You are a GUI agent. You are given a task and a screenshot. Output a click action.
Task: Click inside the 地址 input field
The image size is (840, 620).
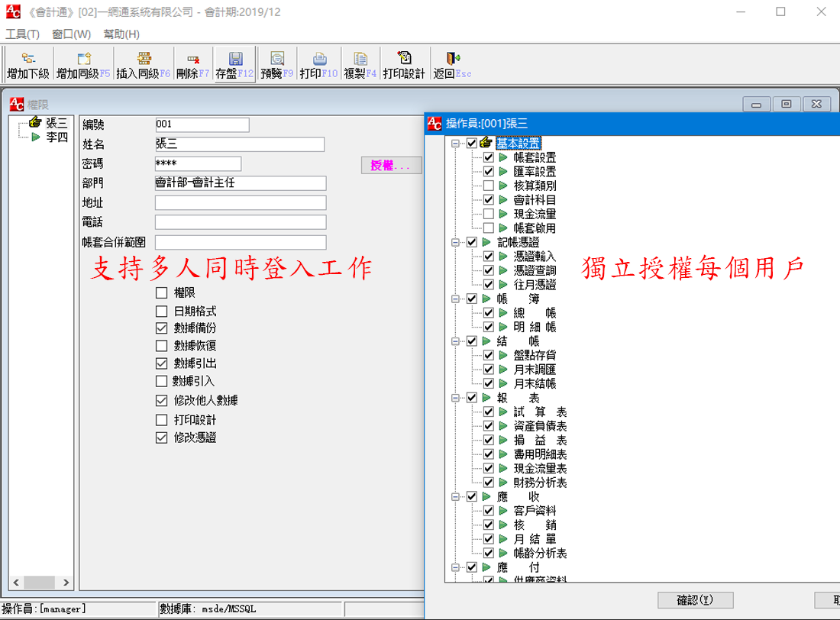pyautogui.click(x=239, y=202)
